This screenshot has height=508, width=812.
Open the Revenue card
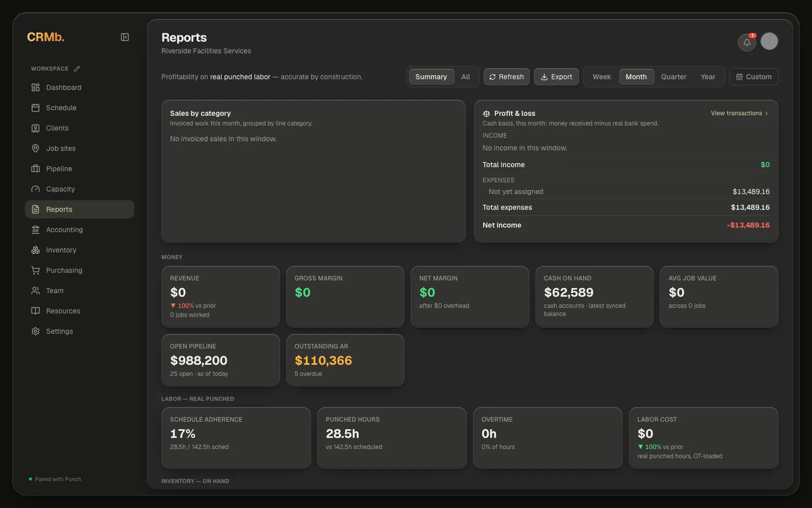point(221,297)
